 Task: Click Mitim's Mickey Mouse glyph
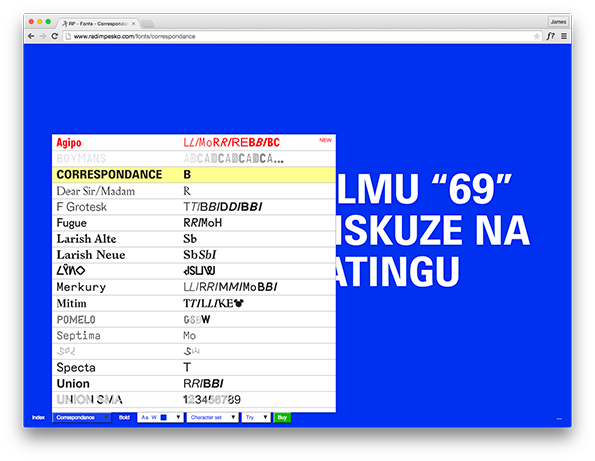tap(238, 303)
